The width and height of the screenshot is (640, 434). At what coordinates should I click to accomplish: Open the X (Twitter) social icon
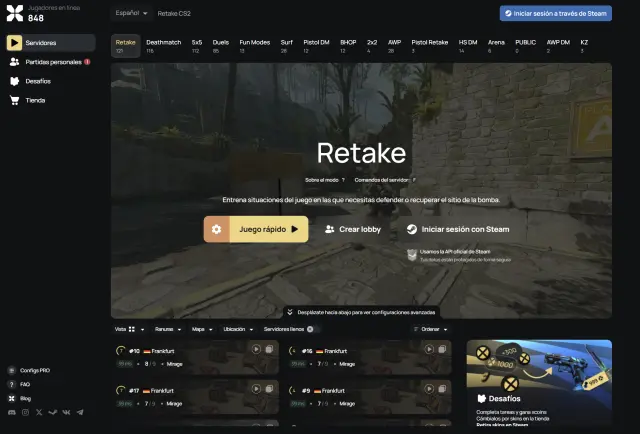tap(39, 412)
